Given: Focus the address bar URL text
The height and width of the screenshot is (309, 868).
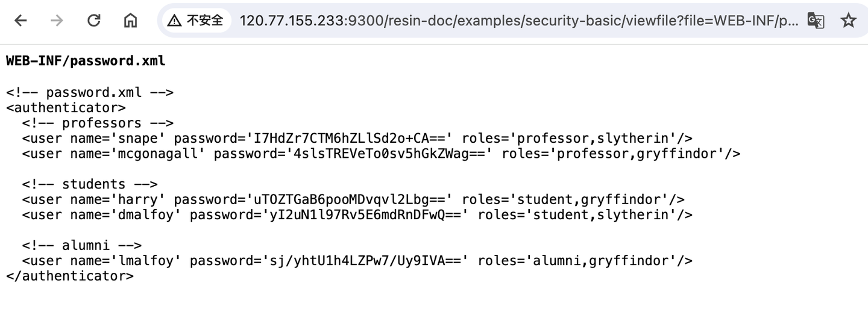Looking at the screenshot, I should (x=518, y=20).
